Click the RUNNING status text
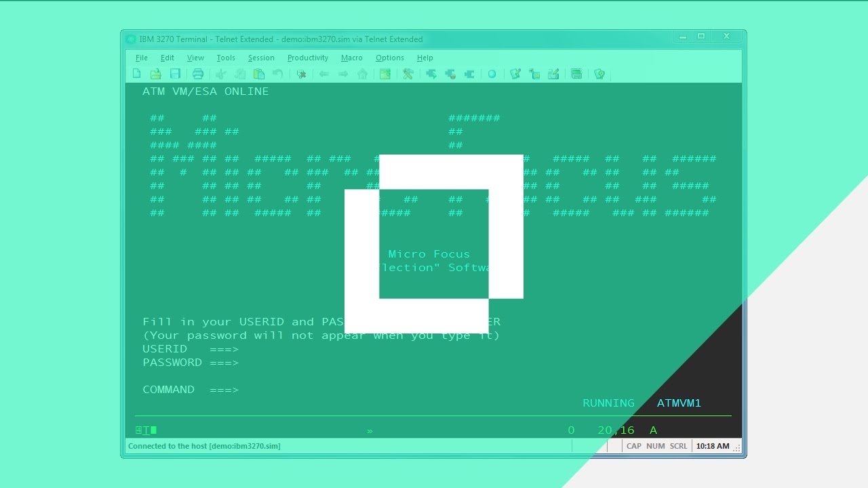The width and height of the screenshot is (868, 488). click(609, 403)
